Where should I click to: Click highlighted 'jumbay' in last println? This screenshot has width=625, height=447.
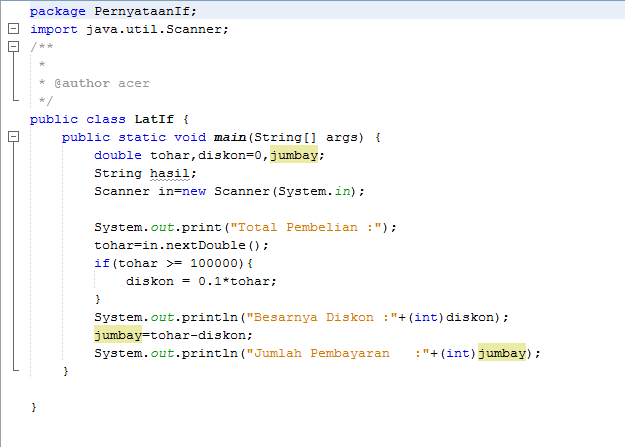coord(502,353)
